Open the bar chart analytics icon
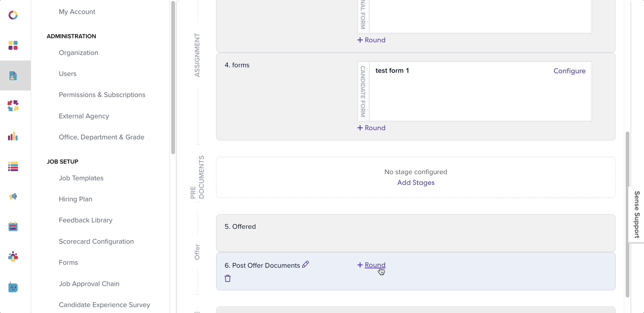 pos(13,136)
